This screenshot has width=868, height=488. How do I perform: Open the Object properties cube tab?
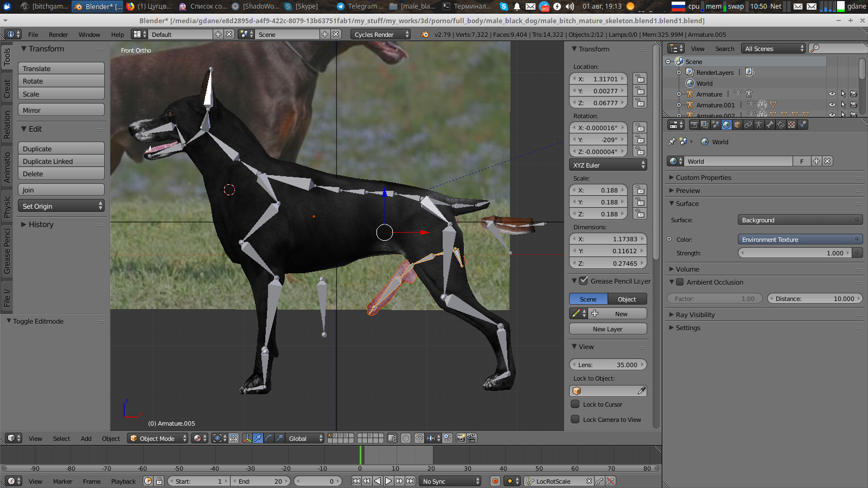click(737, 125)
